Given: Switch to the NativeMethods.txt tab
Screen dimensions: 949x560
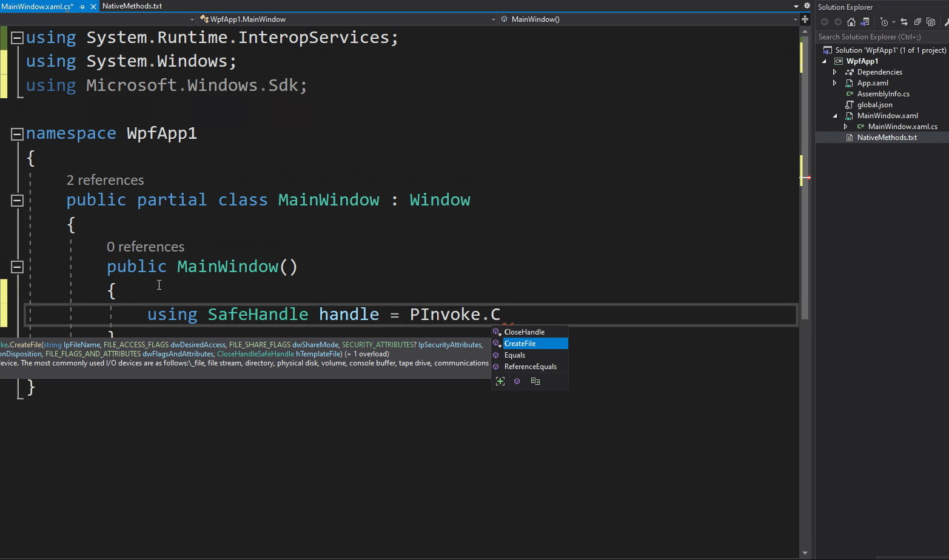Looking at the screenshot, I should [132, 6].
